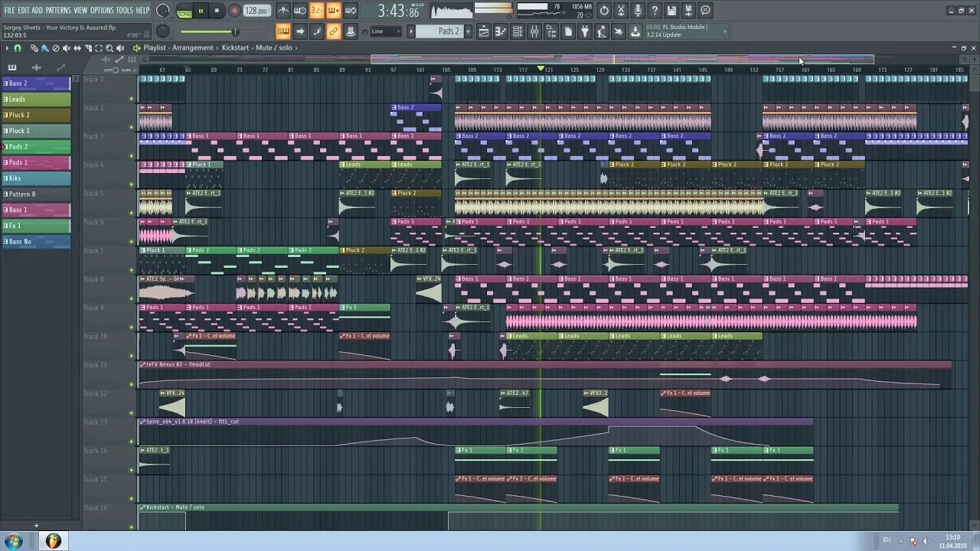Open the channel rack view

[518, 31]
